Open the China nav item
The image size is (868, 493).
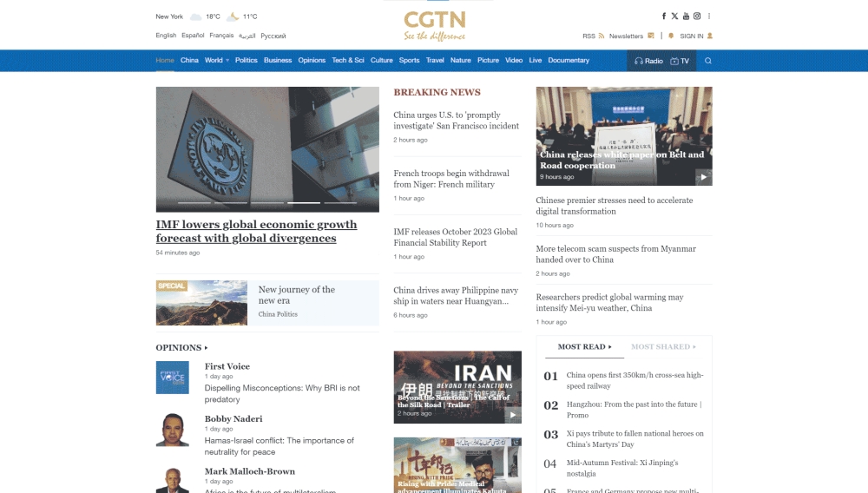[x=189, y=60]
